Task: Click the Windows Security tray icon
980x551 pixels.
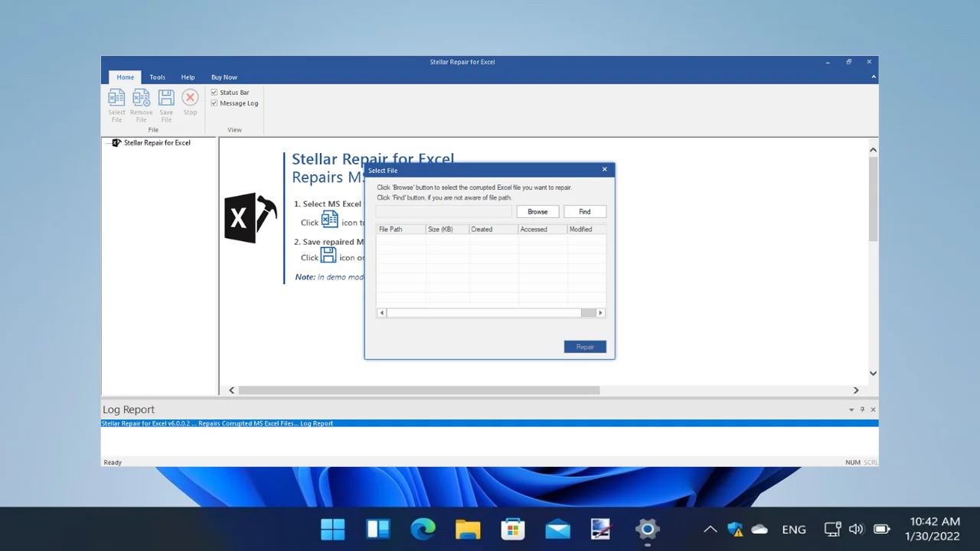Action: pyautogui.click(x=735, y=529)
